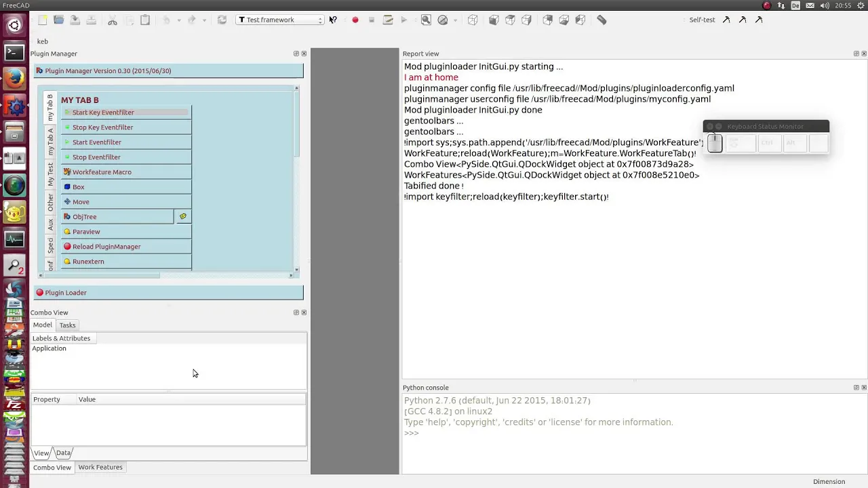Switch to the Work Features bottom tab

tap(100, 467)
